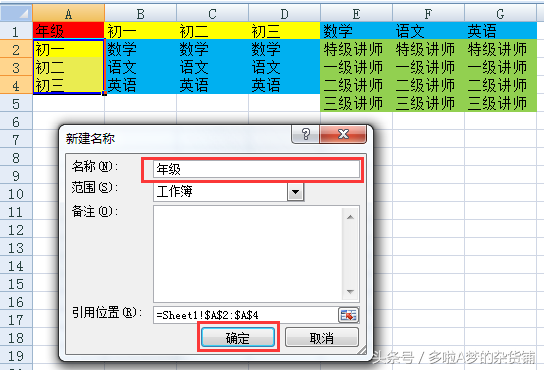Select row 6 header
Image resolution: width=544 pixels, height=370 pixels.
[x=16, y=121]
